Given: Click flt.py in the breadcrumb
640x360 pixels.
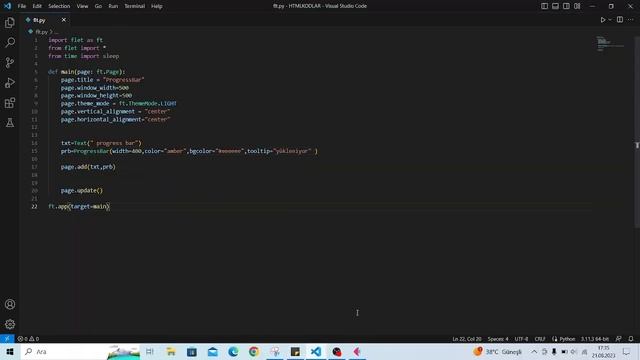Looking at the screenshot, I should pyautogui.click(x=42, y=32).
